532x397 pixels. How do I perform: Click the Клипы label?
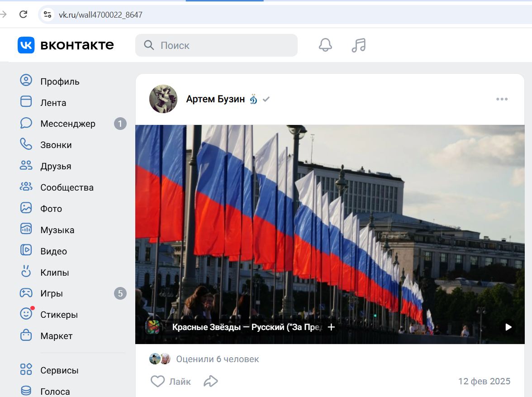pos(55,273)
